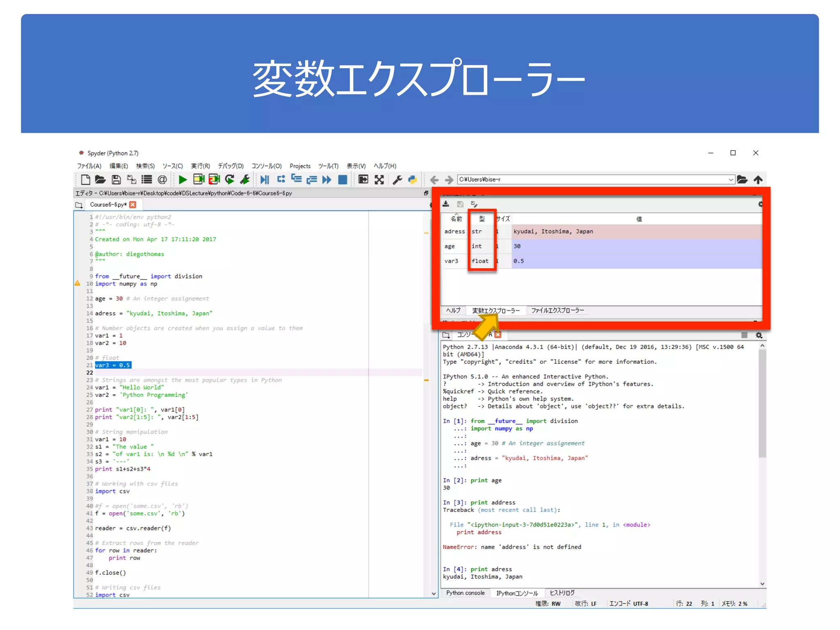Screen dimensions: 840x630
Task: Switch to the ファイルエクスプローラー tab
Action: click(557, 310)
